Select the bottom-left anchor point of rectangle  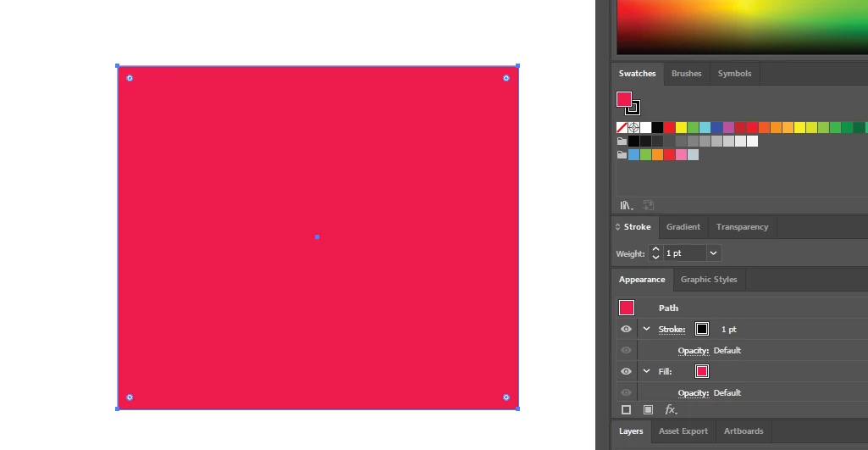(118, 409)
